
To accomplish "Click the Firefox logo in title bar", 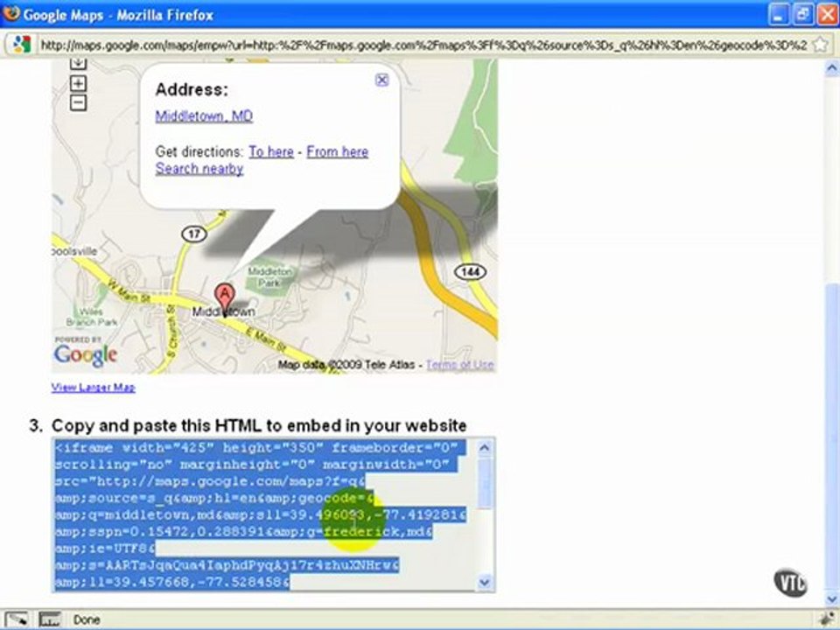I will tap(10, 13).
